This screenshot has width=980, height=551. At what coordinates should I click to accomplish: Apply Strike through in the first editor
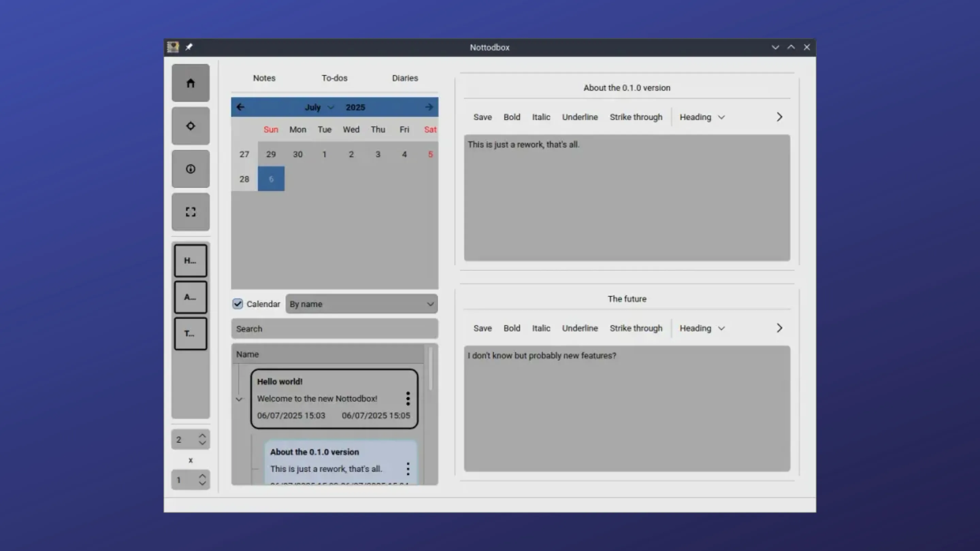[636, 117]
